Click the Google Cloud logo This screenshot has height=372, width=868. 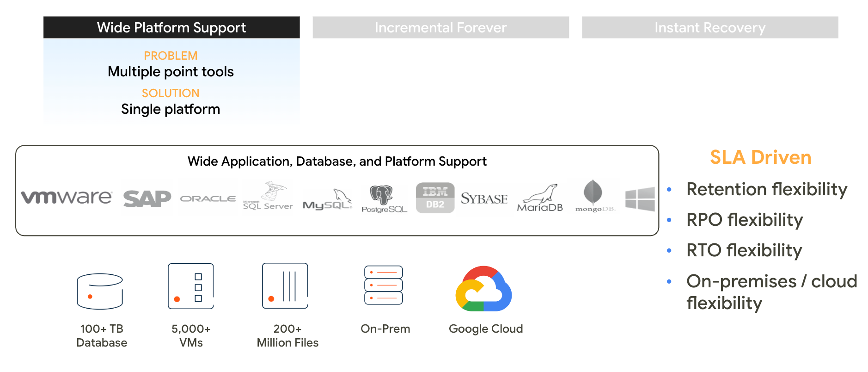click(483, 289)
